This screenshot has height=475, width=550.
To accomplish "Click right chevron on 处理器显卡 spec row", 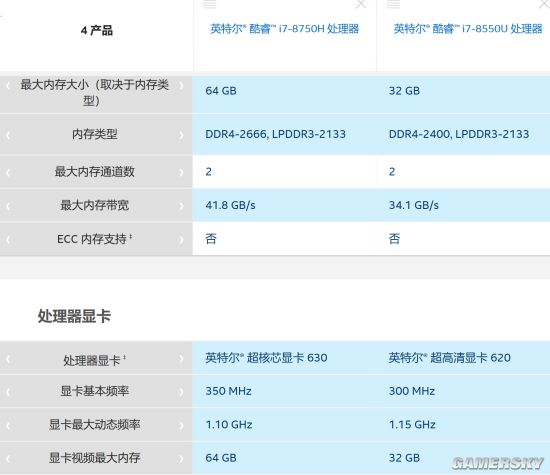I will coord(181,359).
